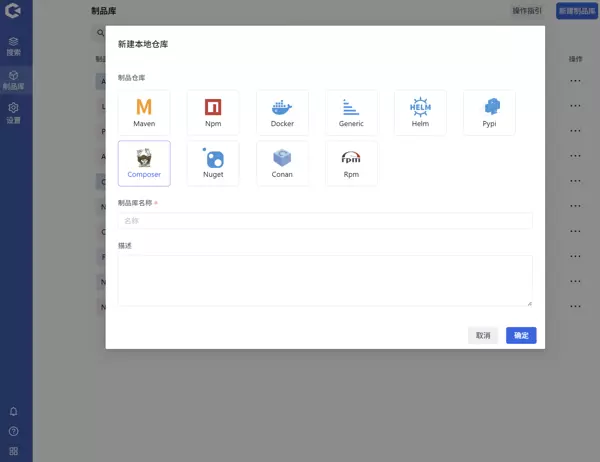Select the Composer repository type

click(x=144, y=163)
